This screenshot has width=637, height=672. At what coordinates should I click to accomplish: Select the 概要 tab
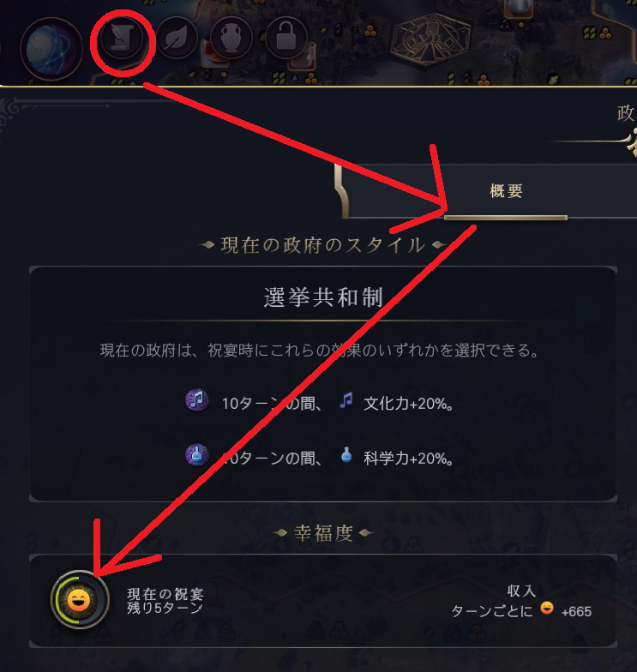pyautogui.click(x=506, y=191)
